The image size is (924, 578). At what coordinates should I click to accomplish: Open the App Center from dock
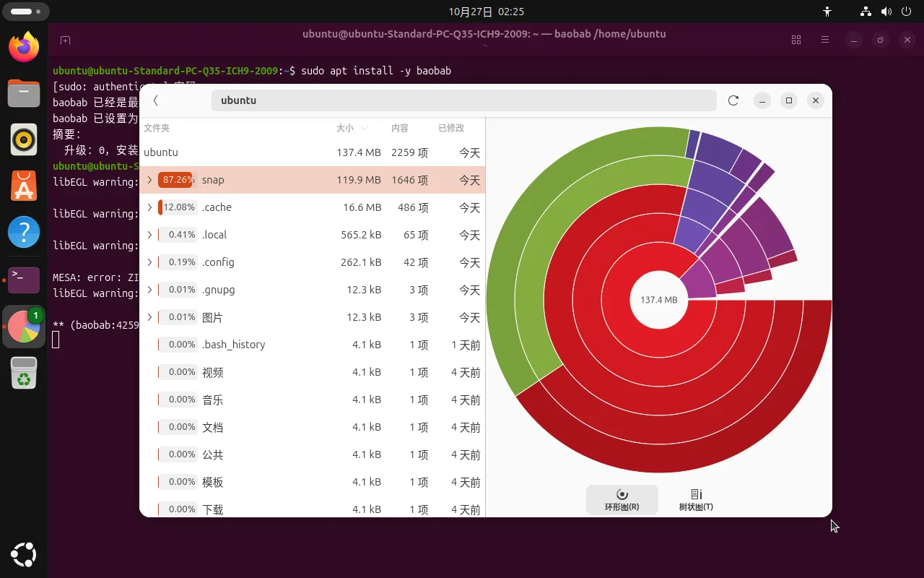coord(24,186)
